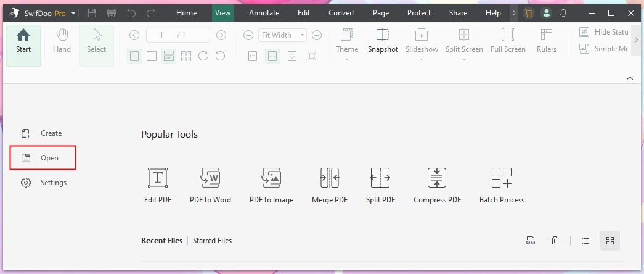644x274 pixels.
Task: Select the View tab
Action: pos(222,13)
